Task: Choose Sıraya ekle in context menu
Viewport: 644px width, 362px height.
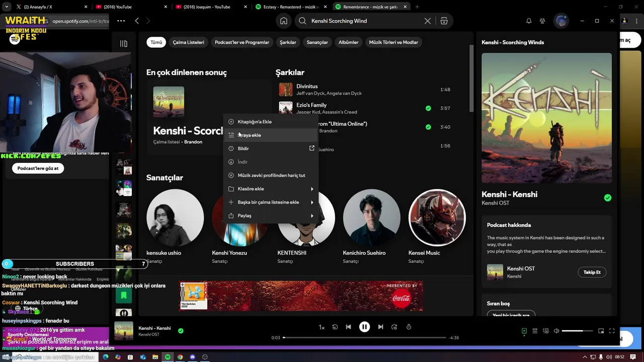Action: (271, 135)
